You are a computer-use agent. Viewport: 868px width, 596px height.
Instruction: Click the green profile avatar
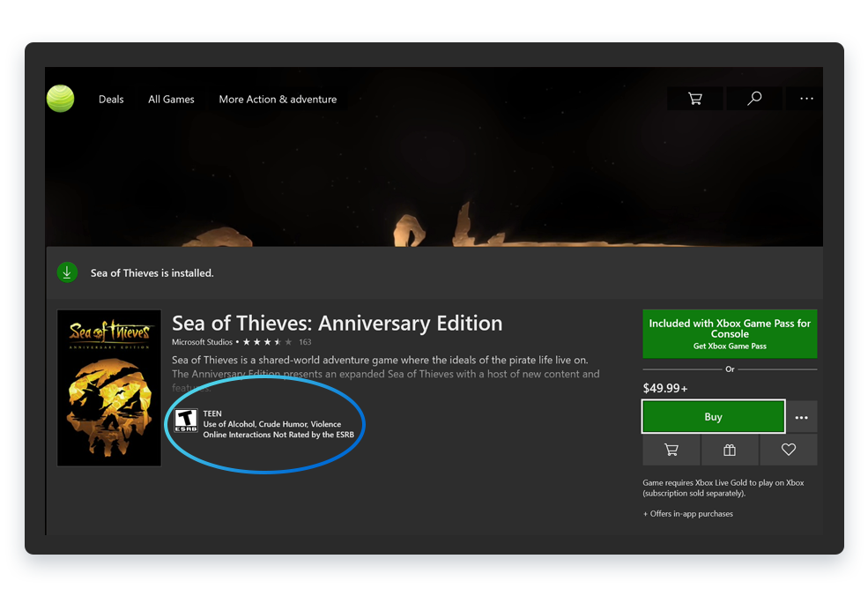[x=60, y=99]
